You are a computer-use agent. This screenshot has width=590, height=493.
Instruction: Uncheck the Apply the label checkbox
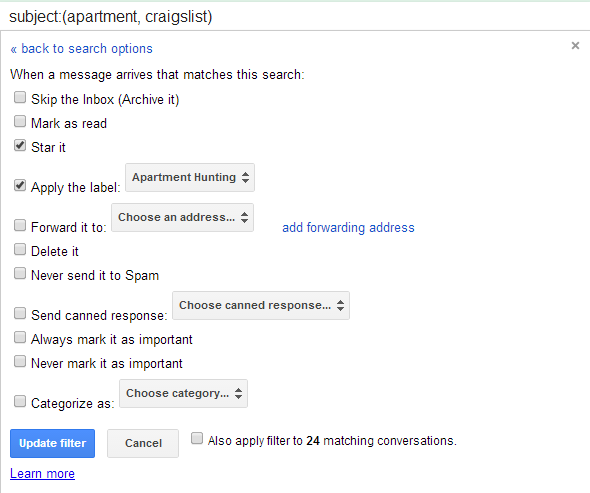click(x=20, y=185)
